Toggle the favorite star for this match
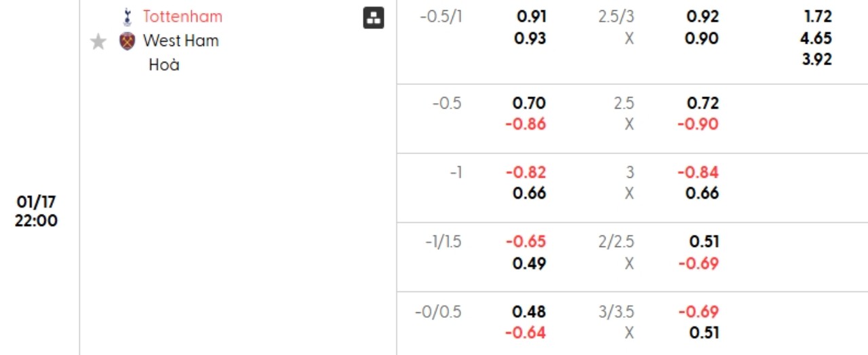868x355 pixels. 98,42
